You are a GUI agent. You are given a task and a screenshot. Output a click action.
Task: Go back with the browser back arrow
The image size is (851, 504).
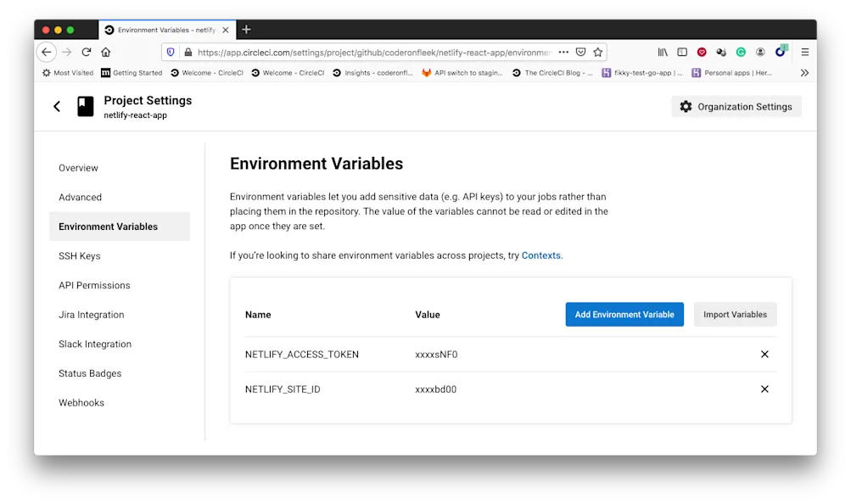(x=47, y=52)
